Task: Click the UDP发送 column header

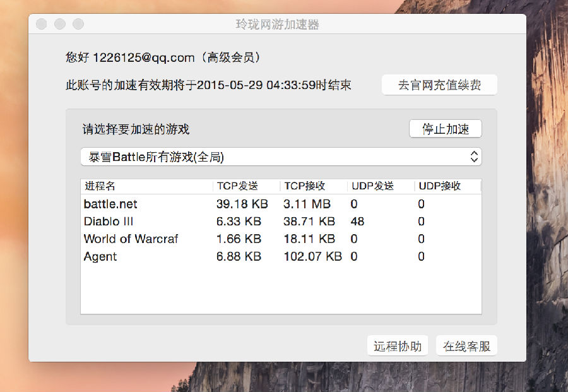Action: pos(381,186)
